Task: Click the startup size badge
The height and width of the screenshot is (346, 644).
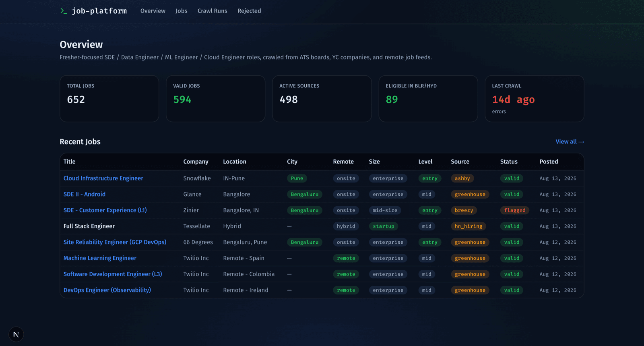Action: coord(384,226)
